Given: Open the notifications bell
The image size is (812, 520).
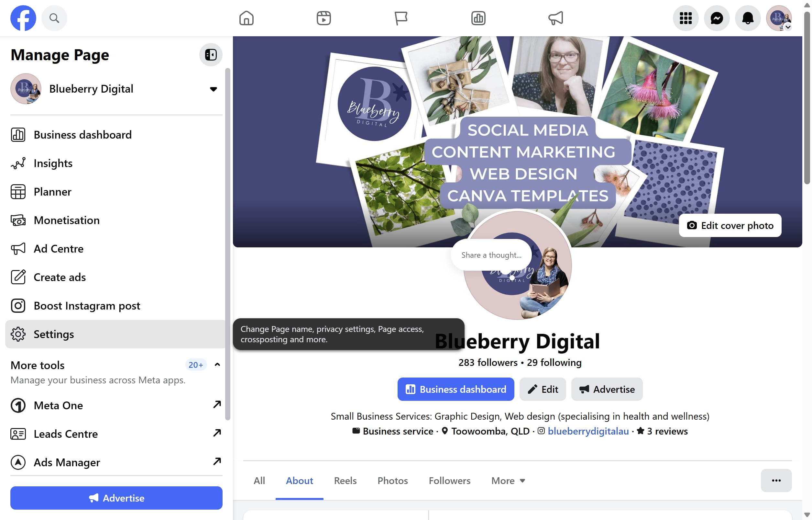Looking at the screenshot, I should tap(748, 18).
